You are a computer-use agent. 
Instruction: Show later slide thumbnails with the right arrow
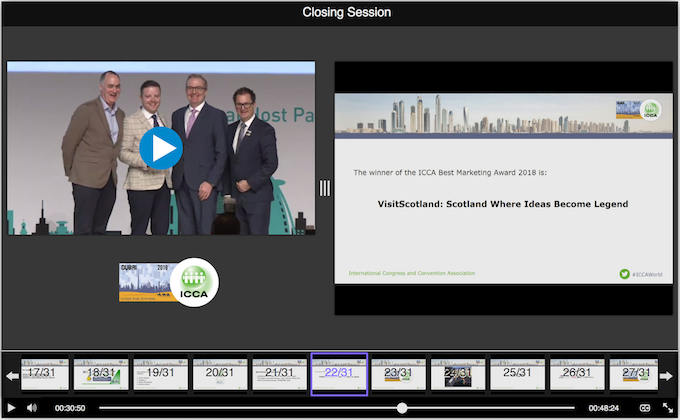pyautogui.click(x=666, y=376)
